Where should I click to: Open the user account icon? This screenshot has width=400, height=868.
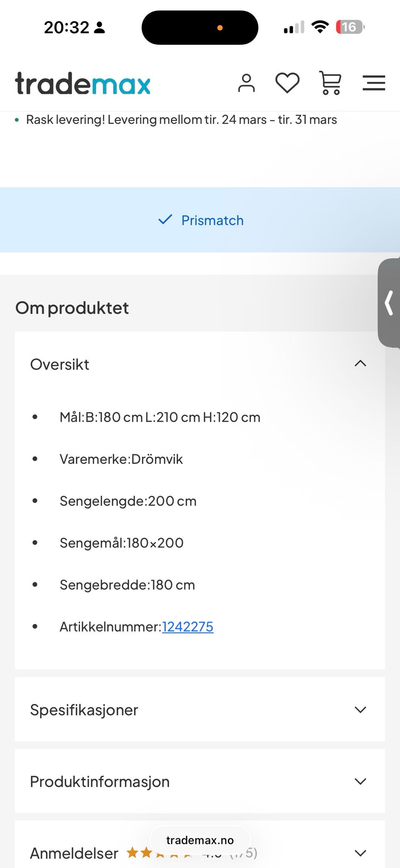click(246, 83)
